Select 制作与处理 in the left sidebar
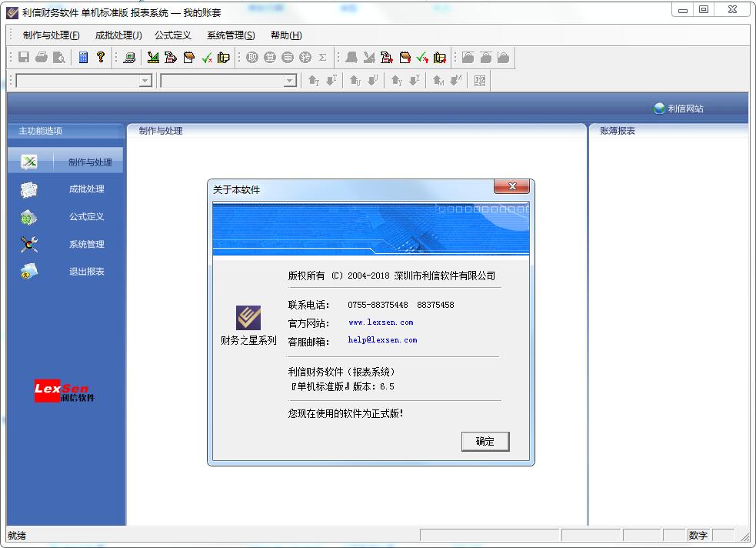Image resolution: width=756 pixels, height=548 pixels. coord(65,162)
